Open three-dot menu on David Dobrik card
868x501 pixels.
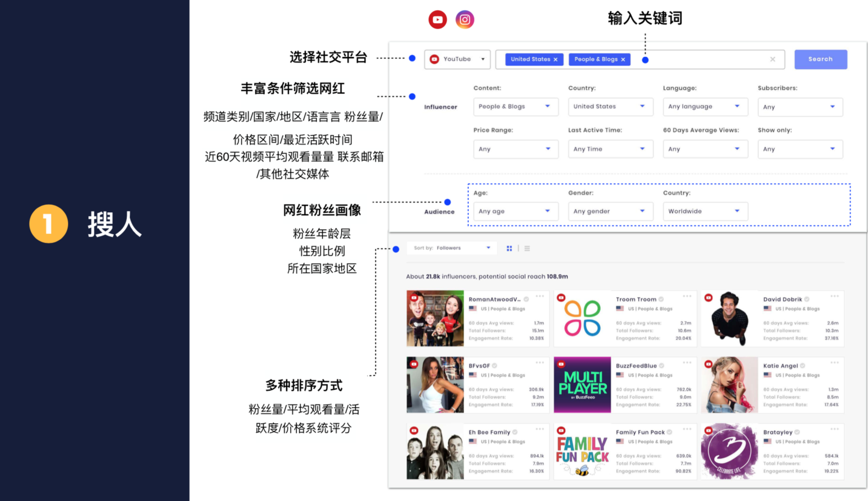[835, 296]
